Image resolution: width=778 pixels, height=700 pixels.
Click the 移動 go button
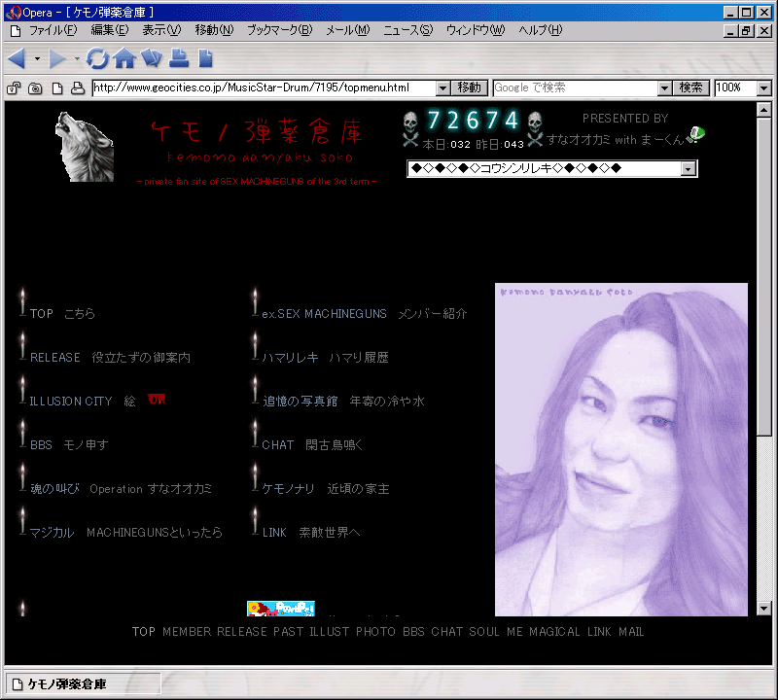tap(470, 88)
